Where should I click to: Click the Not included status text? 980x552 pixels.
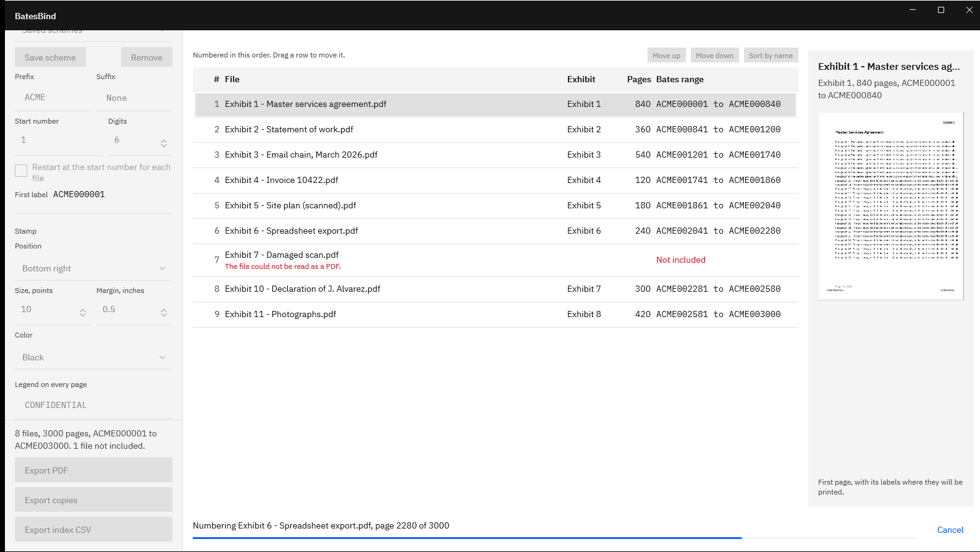click(x=681, y=260)
